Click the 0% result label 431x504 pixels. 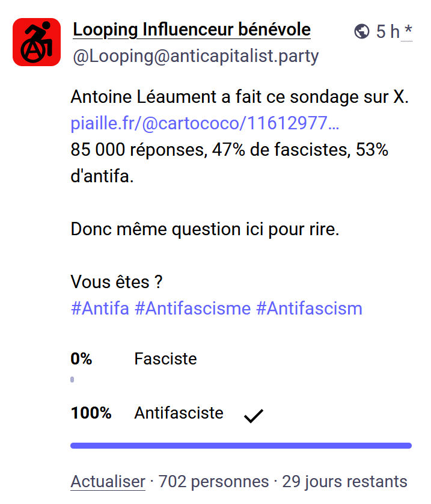click(x=81, y=359)
